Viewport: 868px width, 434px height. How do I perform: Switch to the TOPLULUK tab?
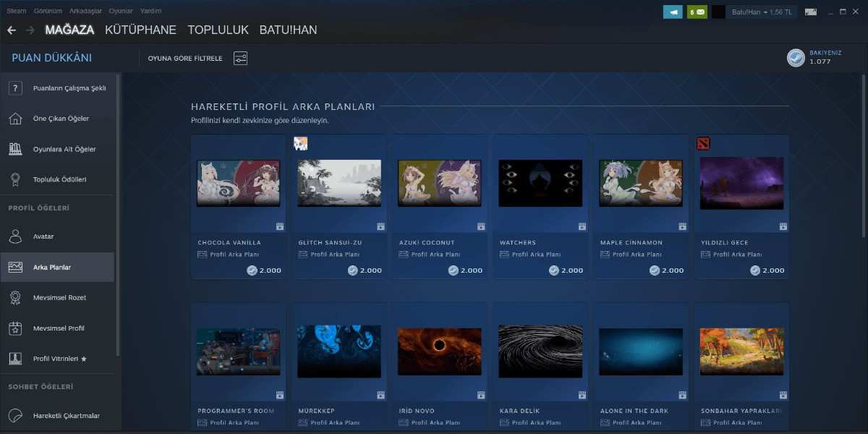pyautogui.click(x=218, y=30)
